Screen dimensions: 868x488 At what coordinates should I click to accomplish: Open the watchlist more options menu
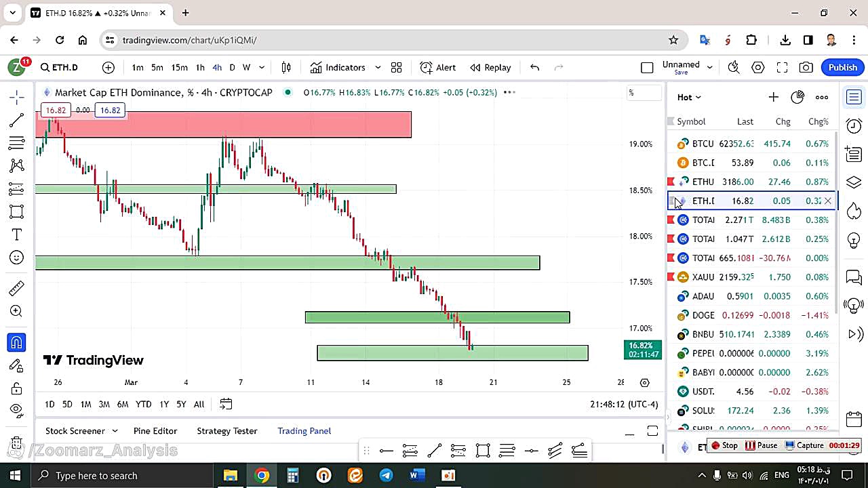(822, 97)
